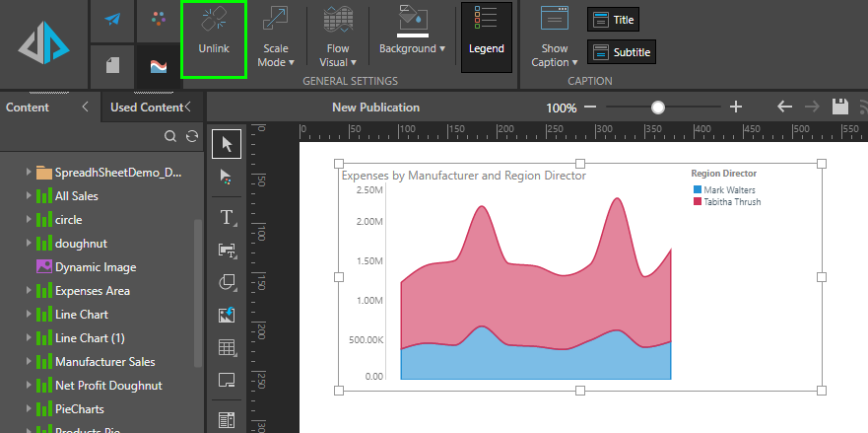
Task: Toggle the Subtitle caption option
Action: [621, 52]
